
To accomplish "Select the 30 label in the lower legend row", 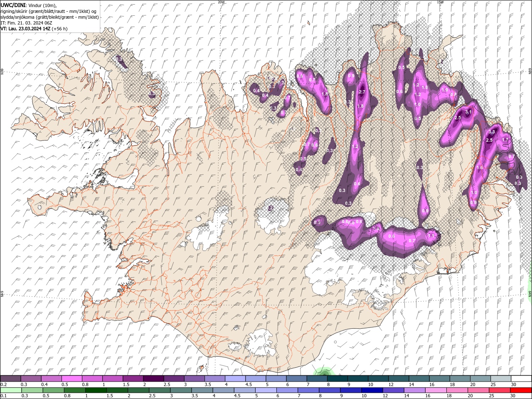I will [x=513, y=396].
